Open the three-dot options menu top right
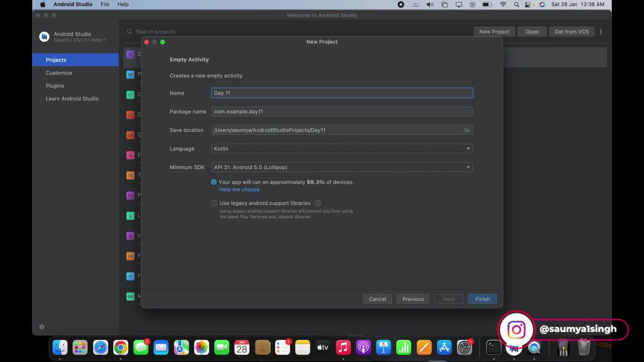Image resolution: width=644 pixels, height=362 pixels. pos(600,31)
